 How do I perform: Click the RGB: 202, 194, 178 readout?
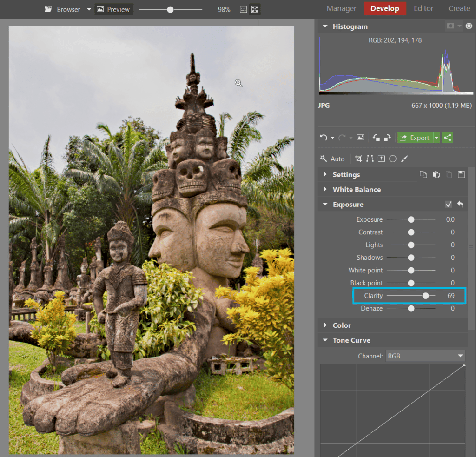pos(395,40)
